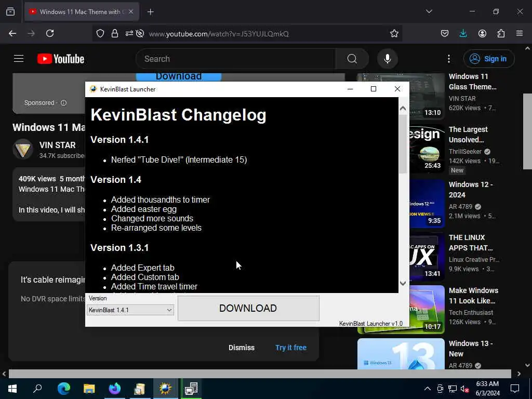Save page to Pocket
The image size is (532, 399).
[x=445, y=33]
